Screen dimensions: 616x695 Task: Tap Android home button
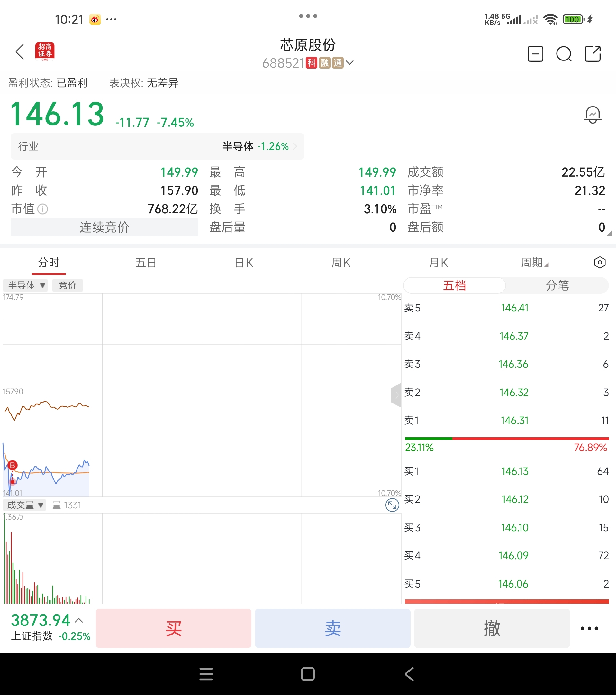point(308,674)
